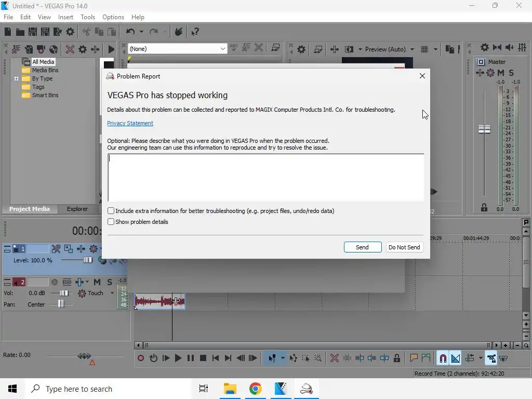Select the Normal Edit Tool icon
The height and width of the screenshot is (399, 532).
point(272,358)
